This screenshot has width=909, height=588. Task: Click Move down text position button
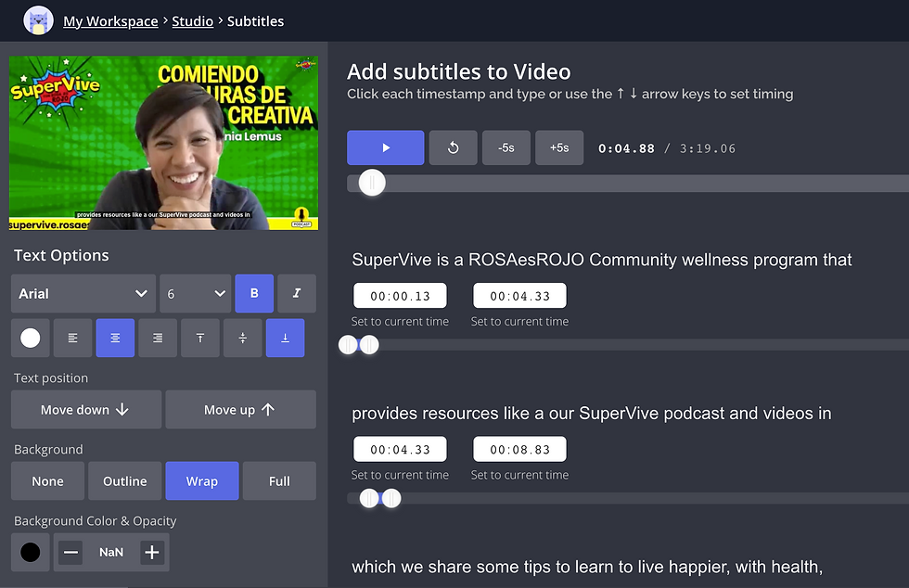[85, 409]
